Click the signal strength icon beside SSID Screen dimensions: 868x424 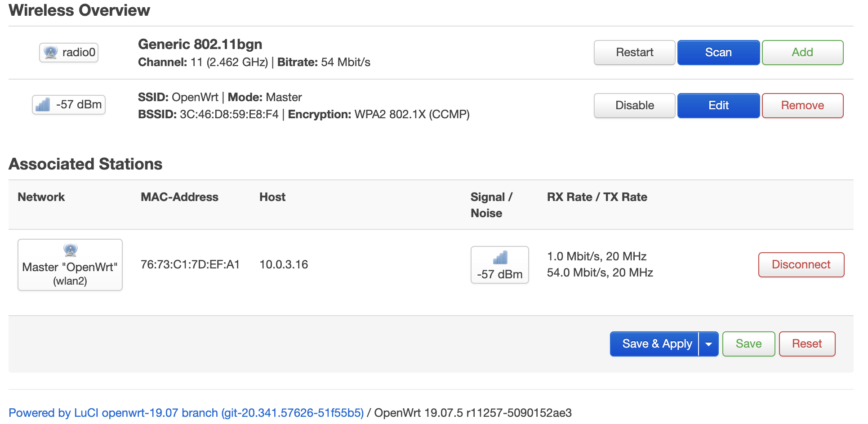(43, 105)
